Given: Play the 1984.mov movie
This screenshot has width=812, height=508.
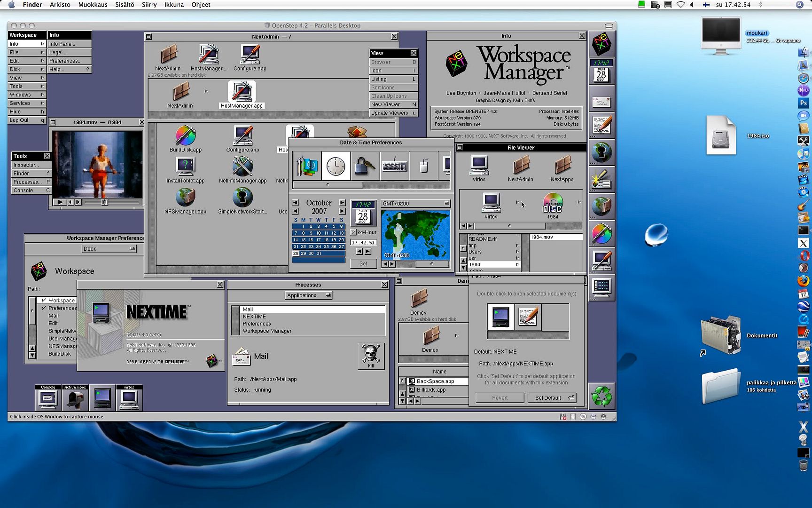Looking at the screenshot, I should click(x=60, y=202).
